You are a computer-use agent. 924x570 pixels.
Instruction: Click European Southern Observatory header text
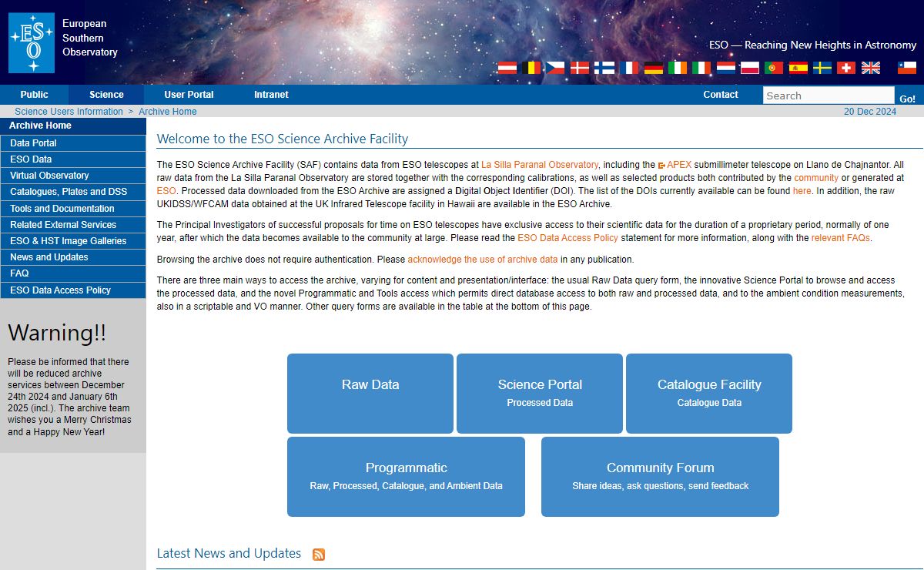[x=90, y=38]
